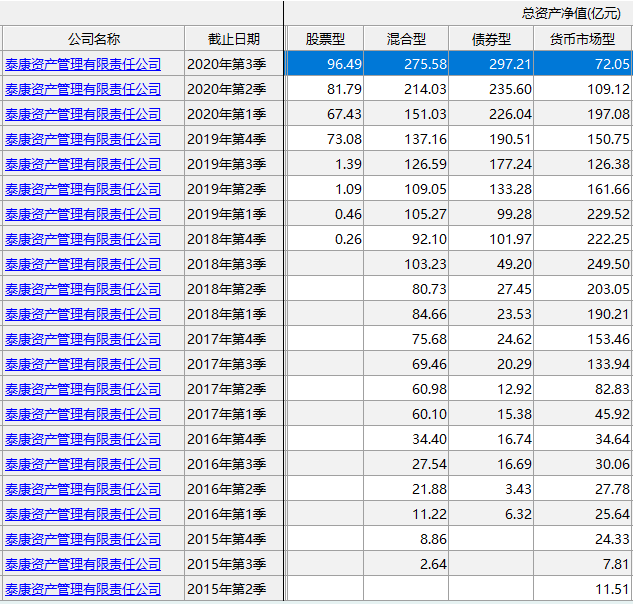Open the 泰康资产 company link for 2015年第2季

pos(83,589)
